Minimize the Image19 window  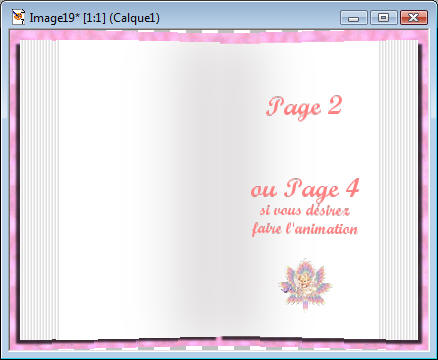click(x=354, y=18)
